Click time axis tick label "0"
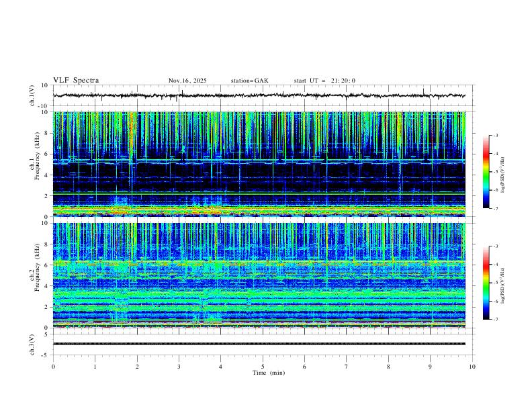Viewport: 532px width, 411px height. 53,367
